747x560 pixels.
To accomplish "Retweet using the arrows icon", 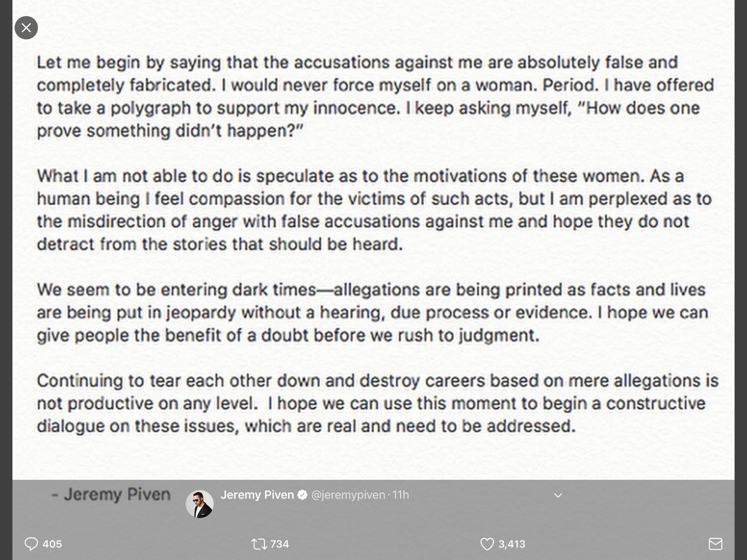I will (259, 544).
